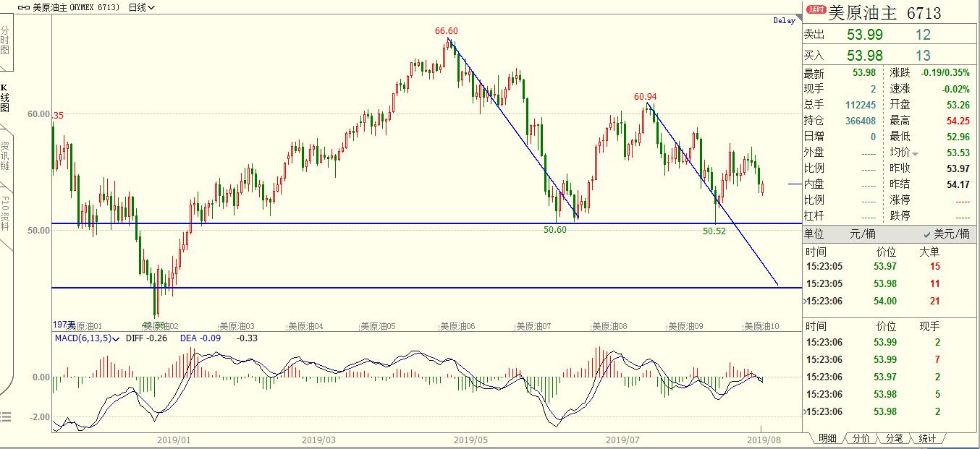Switch the unit to 元/桶

click(862, 234)
